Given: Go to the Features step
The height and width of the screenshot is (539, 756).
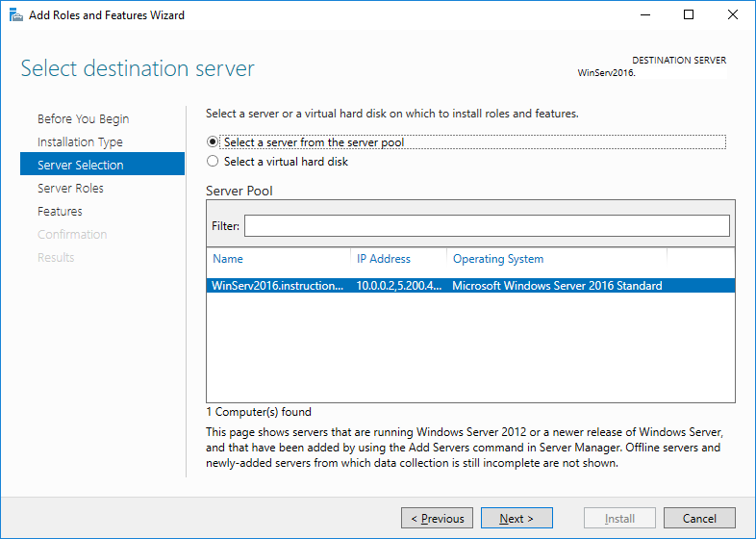Looking at the screenshot, I should point(60,212).
